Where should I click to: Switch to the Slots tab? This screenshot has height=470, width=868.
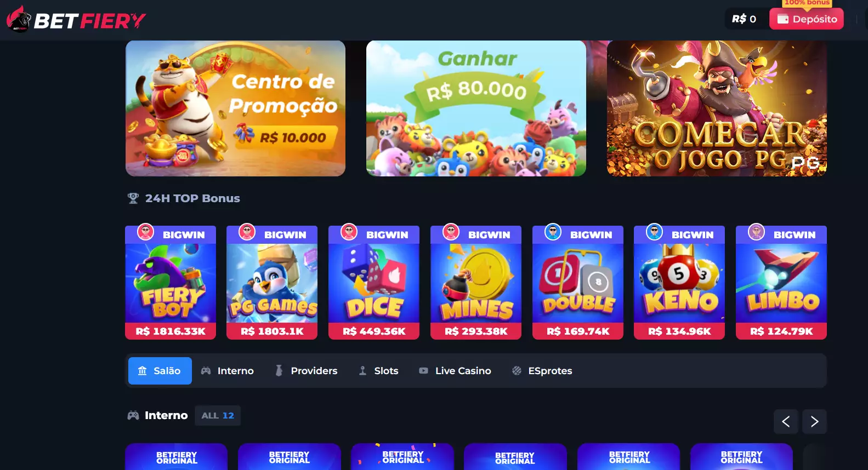[378, 371]
